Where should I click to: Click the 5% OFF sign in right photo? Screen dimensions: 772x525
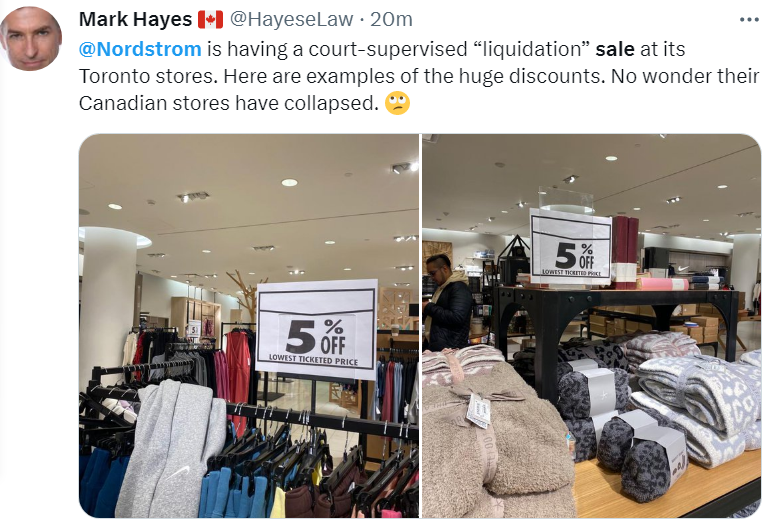click(571, 247)
